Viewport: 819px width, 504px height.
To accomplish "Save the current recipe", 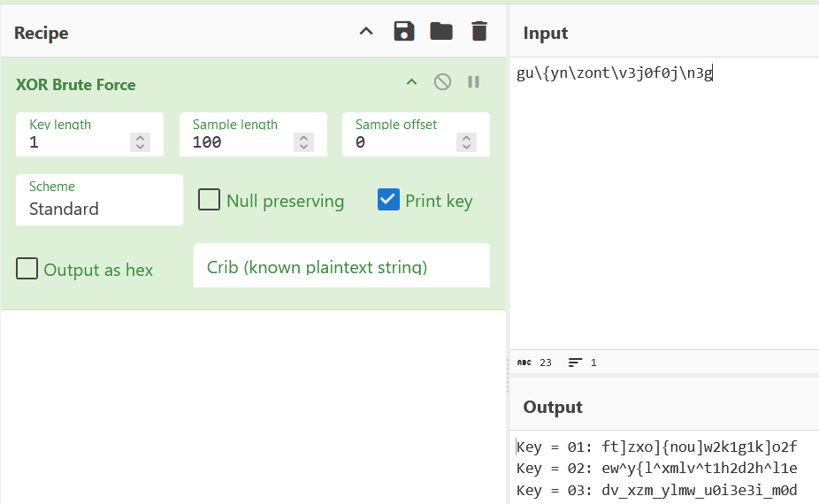I will pos(404,32).
